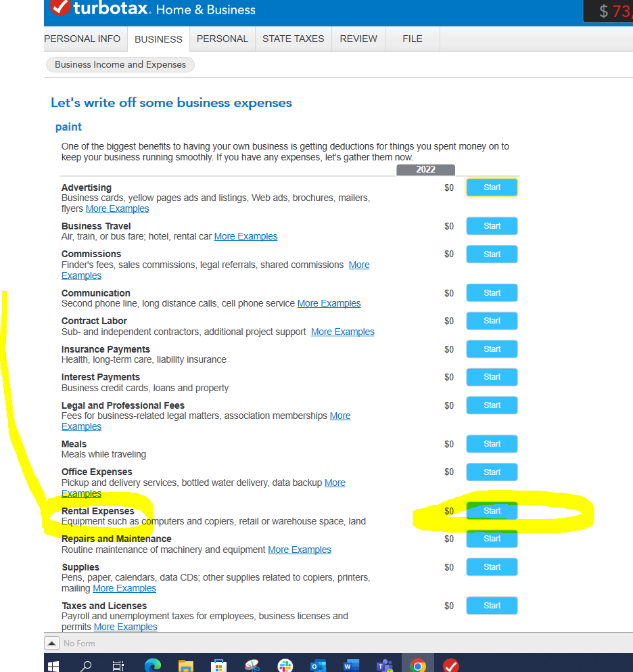Open File Explorer from the taskbar

pos(186,666)
